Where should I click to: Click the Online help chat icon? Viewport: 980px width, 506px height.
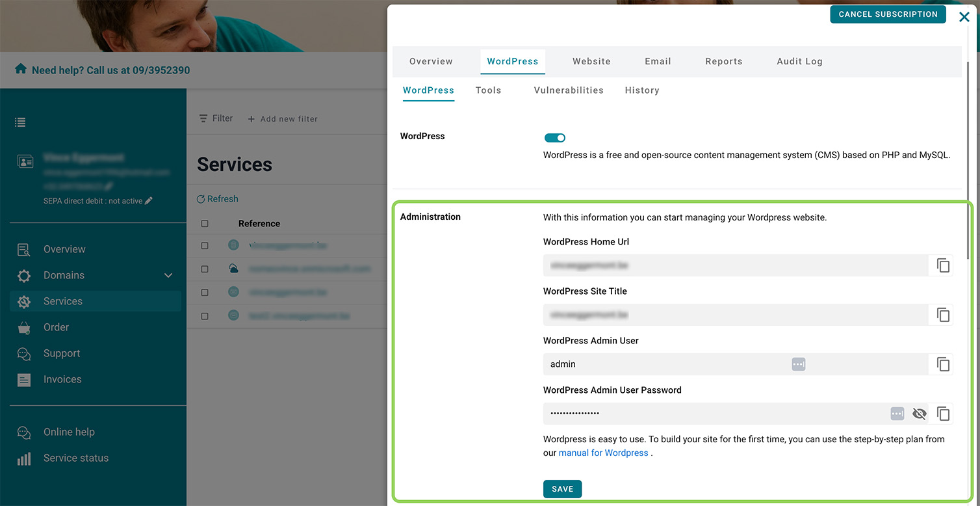(x=24, y=433)
